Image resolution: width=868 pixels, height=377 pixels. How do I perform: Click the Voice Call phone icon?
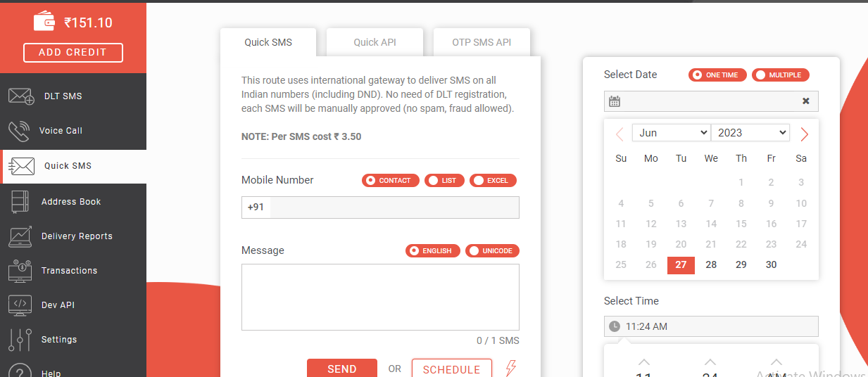click(x=19, y=131)
